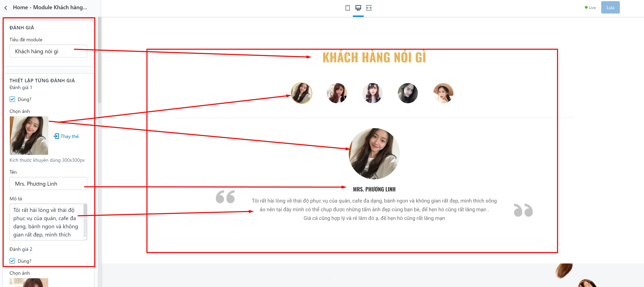Click the THIẾT LẬP TỪNG ĐÁNH GIÁ header
This screenshot has height=287, width=644.
point(42,80)
